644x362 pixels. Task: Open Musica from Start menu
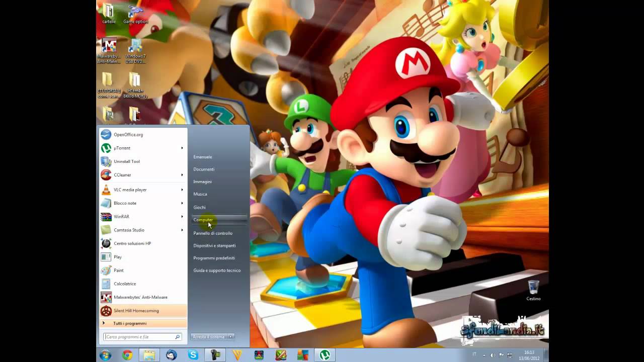[200, 194]
